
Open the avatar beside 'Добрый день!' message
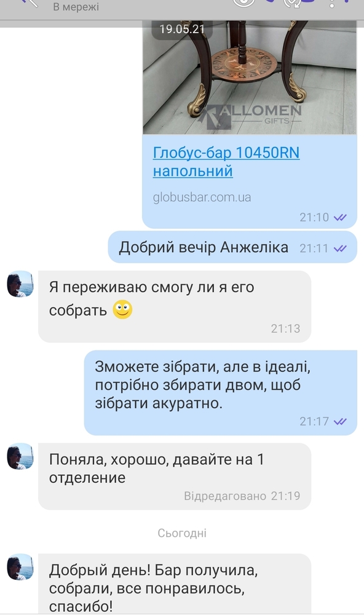[20, 567]
